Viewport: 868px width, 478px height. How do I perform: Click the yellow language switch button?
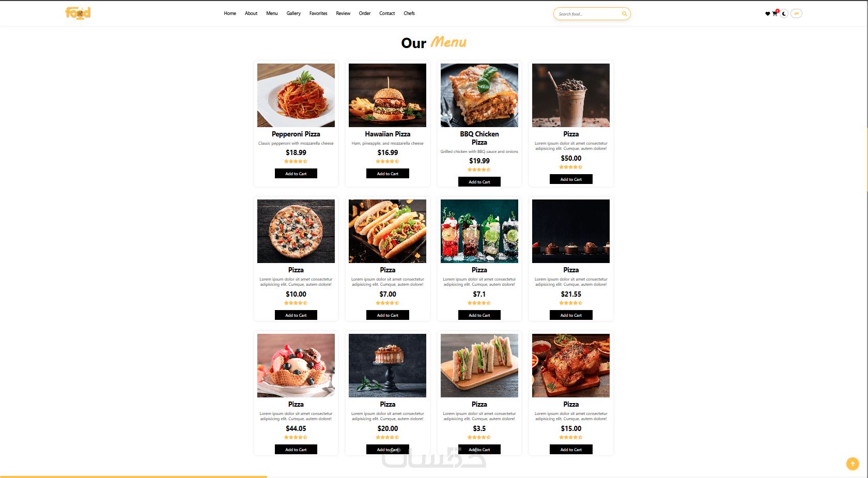796,14
